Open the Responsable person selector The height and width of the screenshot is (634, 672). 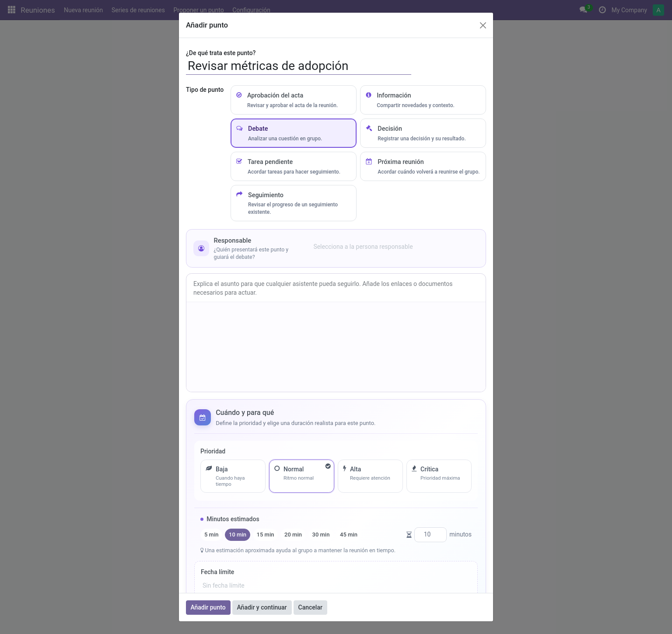coord(396,247)
